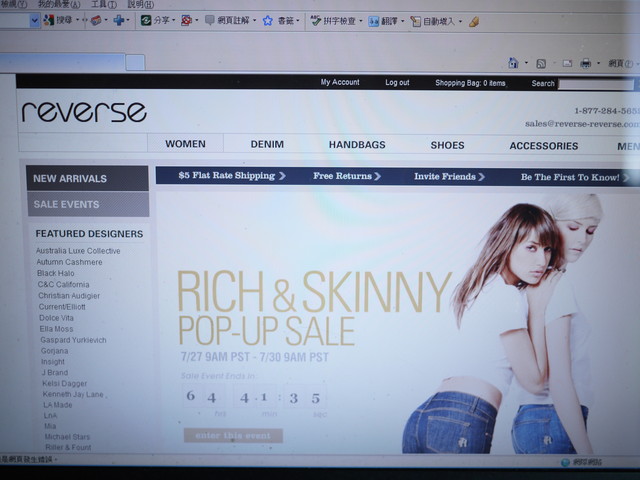
Task: Open the DENIM category tab
Action: coord(267,144)
